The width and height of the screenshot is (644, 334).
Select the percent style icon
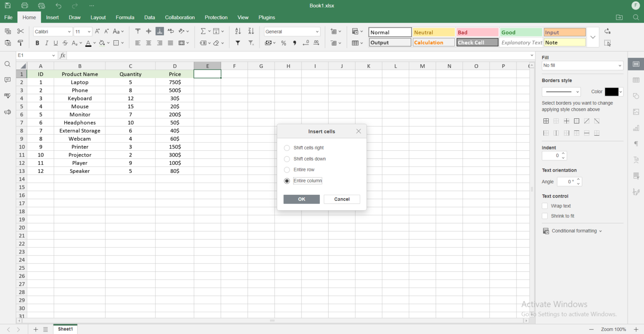click(283, 42)
